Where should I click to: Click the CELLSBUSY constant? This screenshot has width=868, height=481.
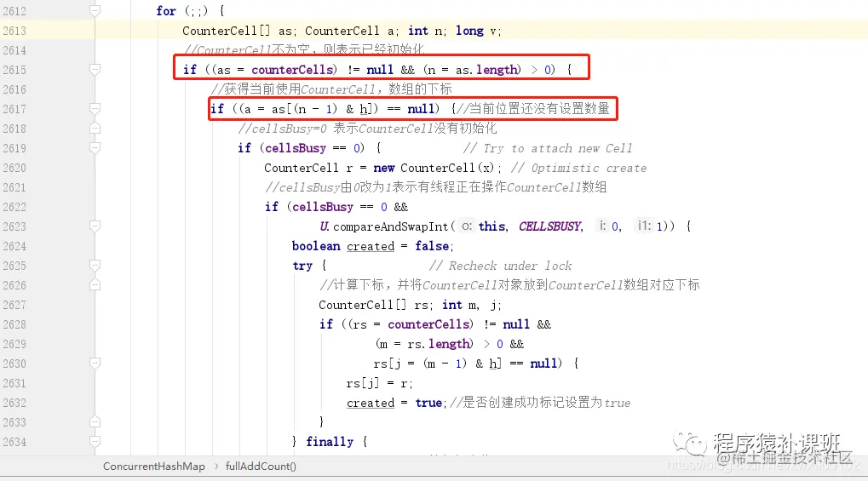pyautogui.click(x=549, y=226)
